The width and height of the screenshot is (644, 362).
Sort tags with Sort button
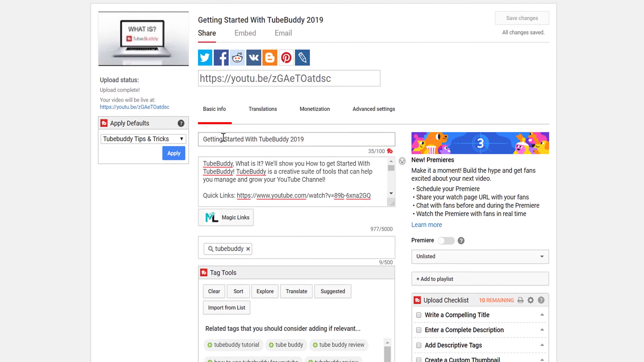click(238, 291)
